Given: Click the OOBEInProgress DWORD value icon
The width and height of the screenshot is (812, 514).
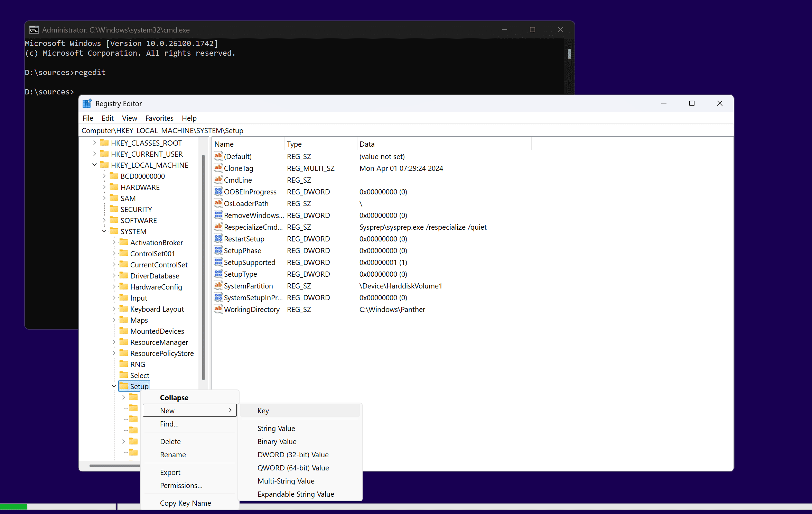Looking at the screenshot, I should click(x=218, y=192).
